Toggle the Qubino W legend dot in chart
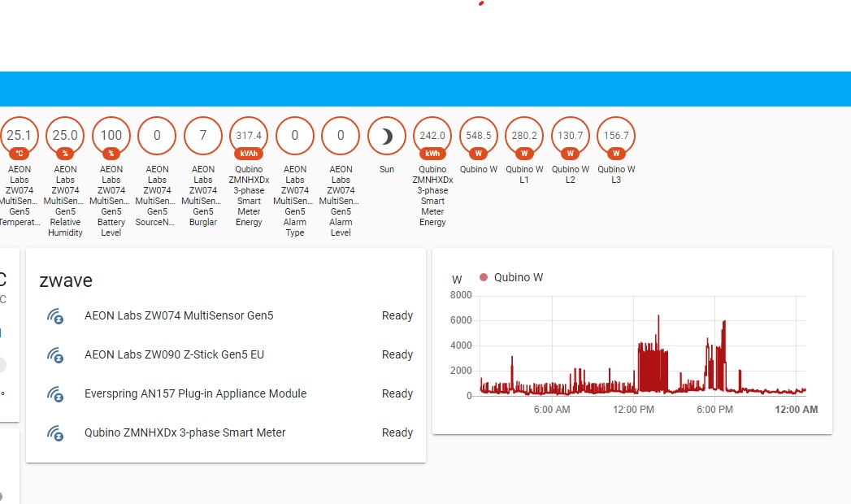 coord(484,277)
